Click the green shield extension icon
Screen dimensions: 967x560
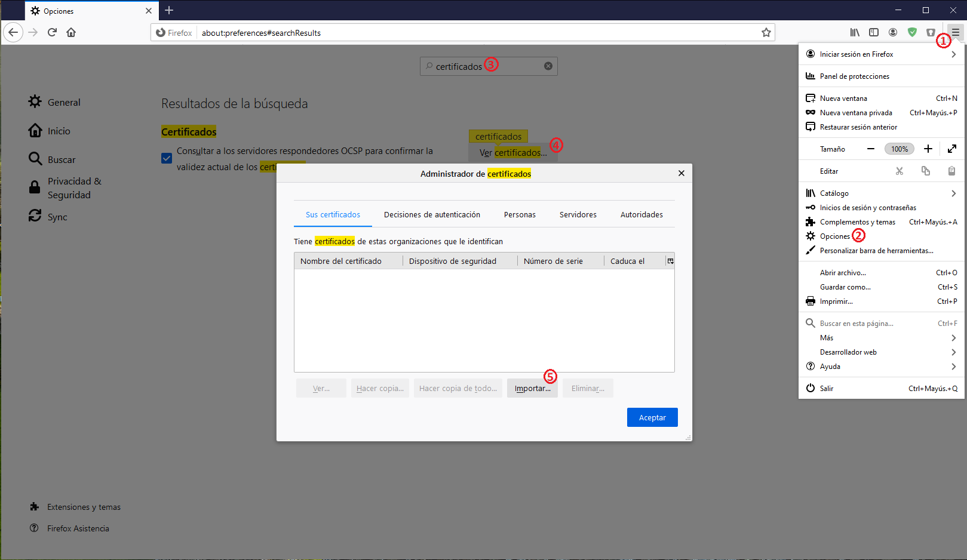[912, 32]
